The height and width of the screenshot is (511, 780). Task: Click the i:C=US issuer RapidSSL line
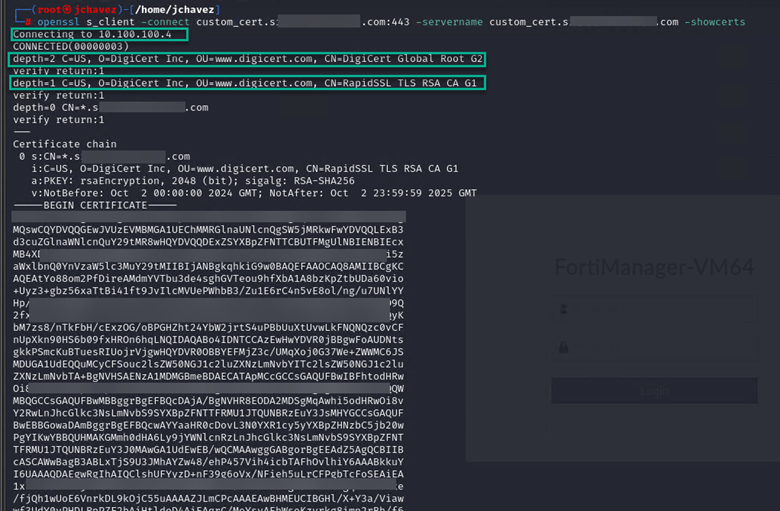pyautogui.click(x=245, y=169)
